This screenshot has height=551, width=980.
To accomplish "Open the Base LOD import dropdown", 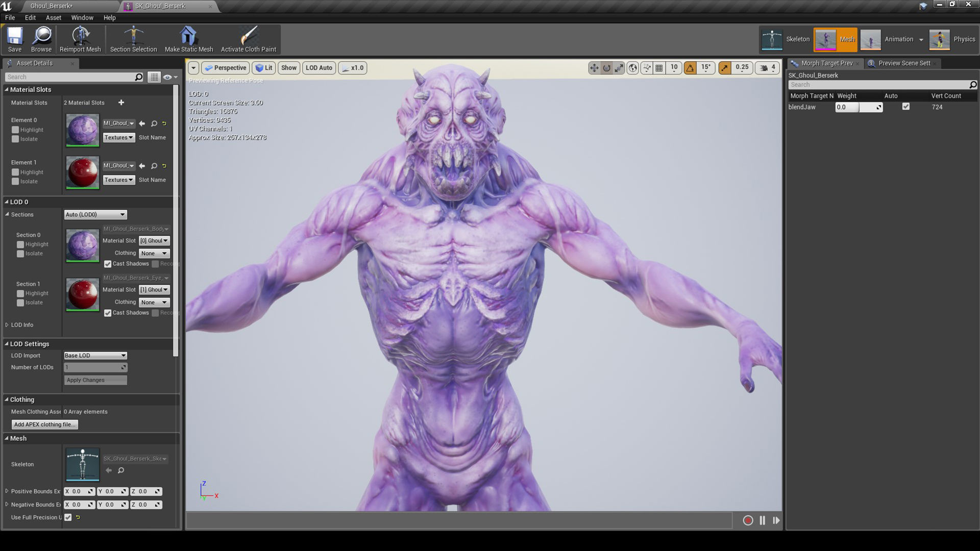I will click(x=95, y=356).
